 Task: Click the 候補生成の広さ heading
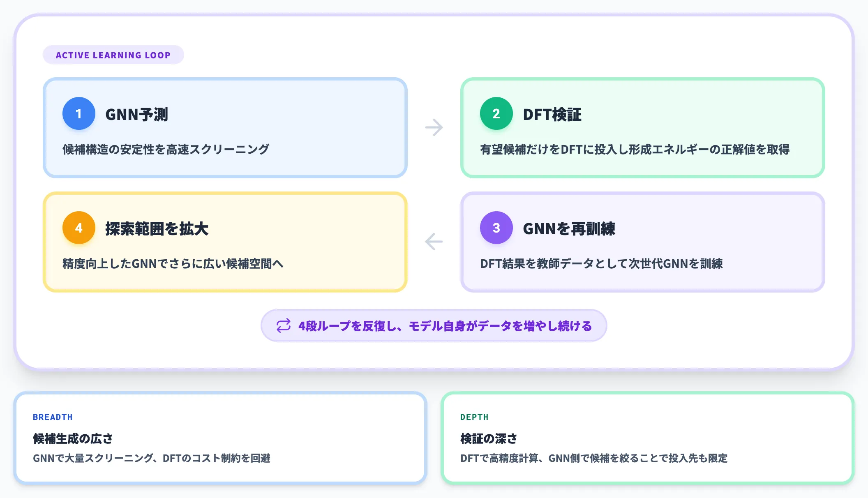click(73, 438)
